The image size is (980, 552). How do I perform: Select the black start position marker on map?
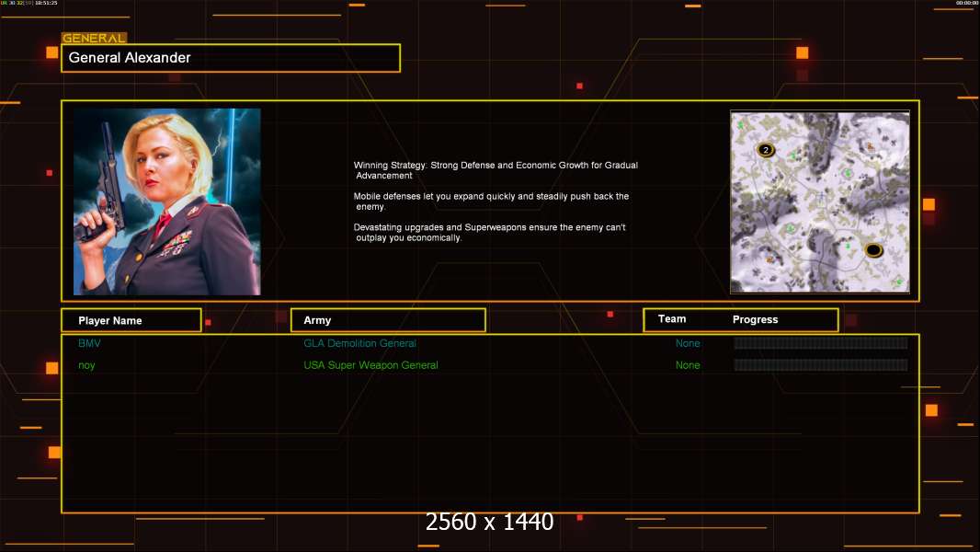click(x=873, y=250)
